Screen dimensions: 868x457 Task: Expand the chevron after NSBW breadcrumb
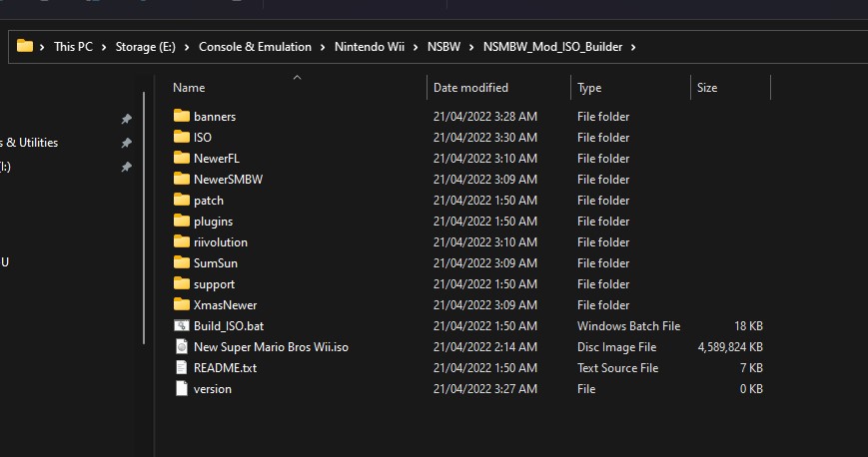tap(471, 48)
